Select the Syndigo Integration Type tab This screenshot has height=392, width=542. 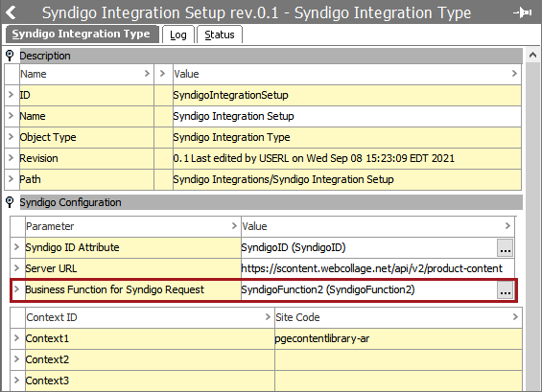coord(82,34)
